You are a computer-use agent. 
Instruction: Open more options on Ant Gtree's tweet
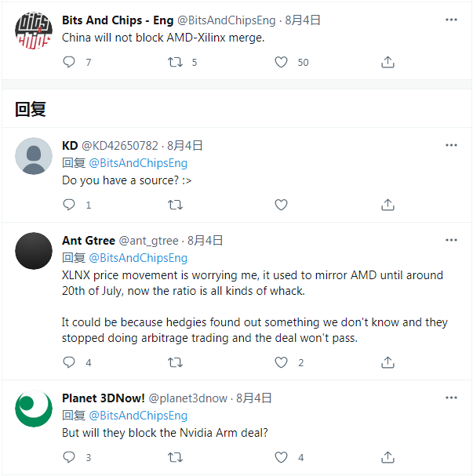451,240
